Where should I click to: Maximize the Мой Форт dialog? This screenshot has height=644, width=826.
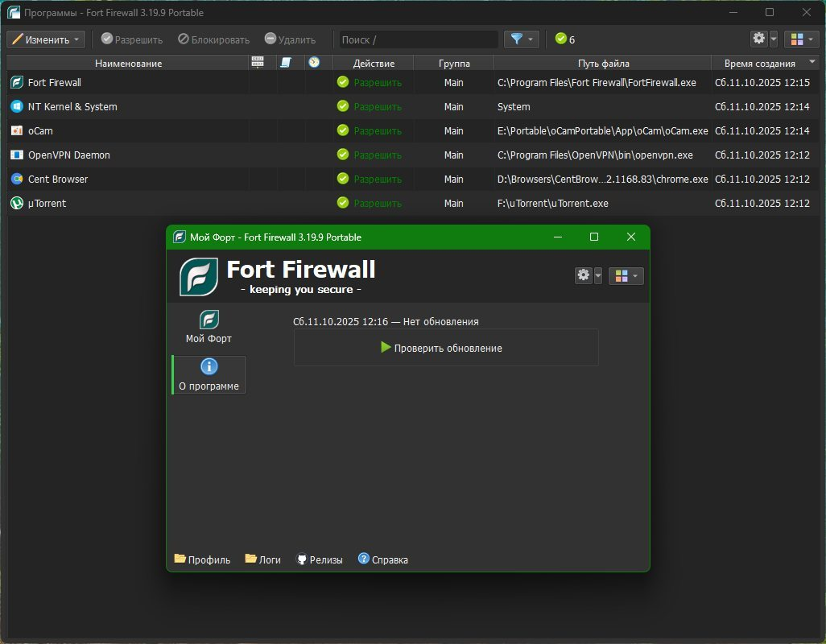click(594, 237)
